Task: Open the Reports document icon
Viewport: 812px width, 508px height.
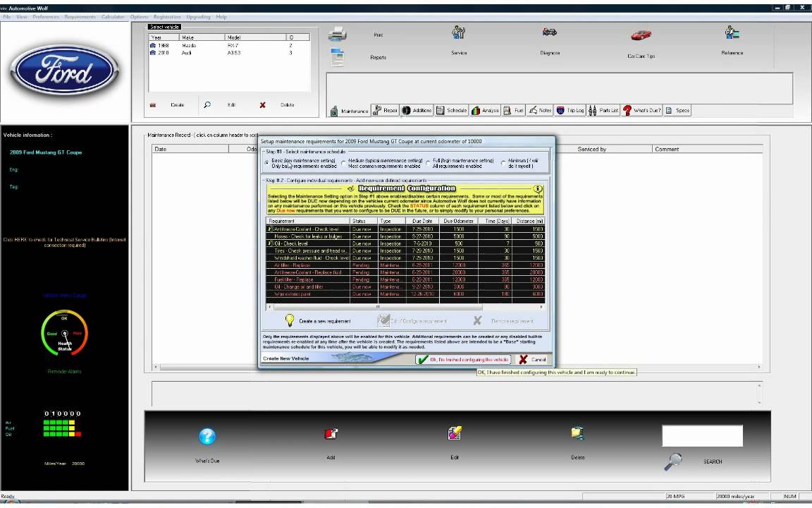Action: (337, 57)
